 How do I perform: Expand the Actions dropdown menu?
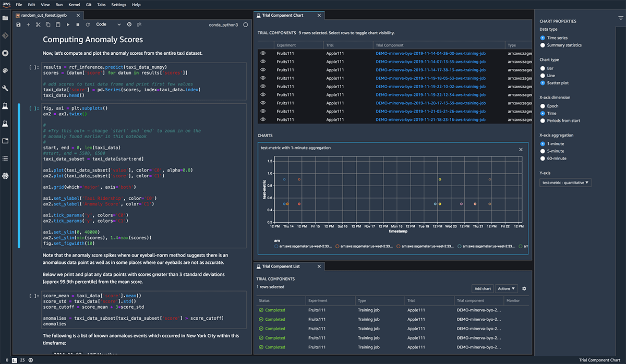pos(506,288)
